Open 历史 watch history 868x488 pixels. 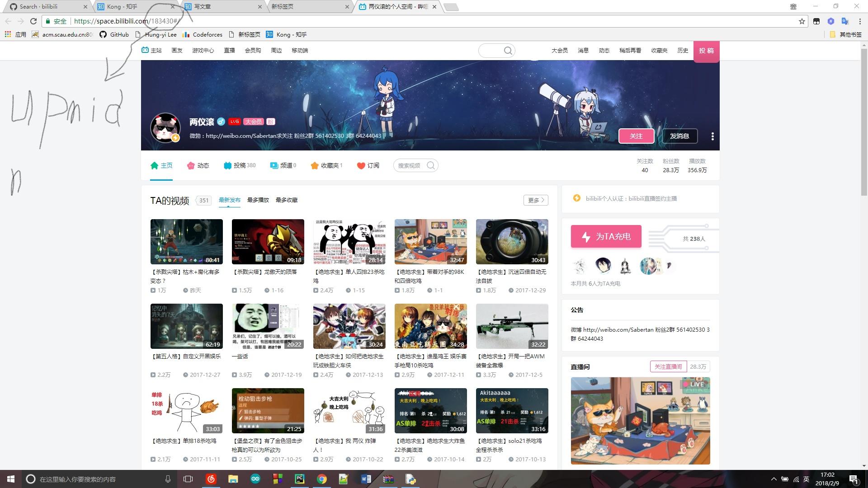point(683,51)
